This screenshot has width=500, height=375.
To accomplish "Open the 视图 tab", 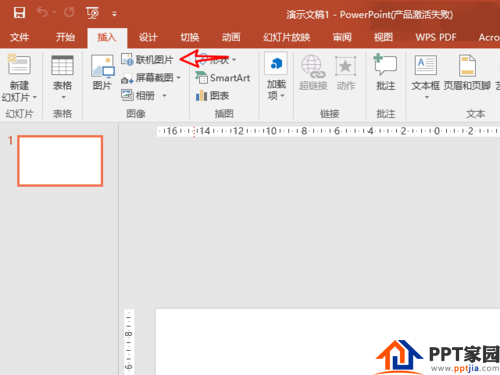I will [383, 37].
